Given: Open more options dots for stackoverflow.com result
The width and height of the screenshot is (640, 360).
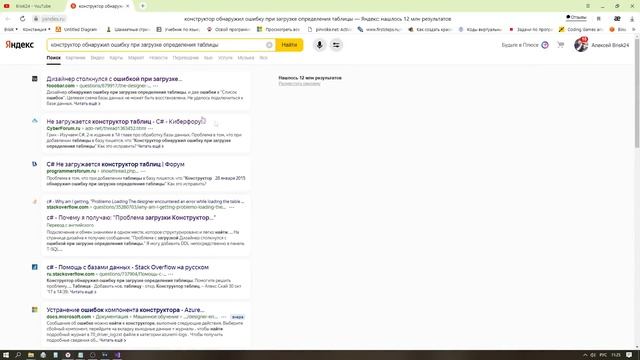Looking at the screenshot, I should click(231, 207).
